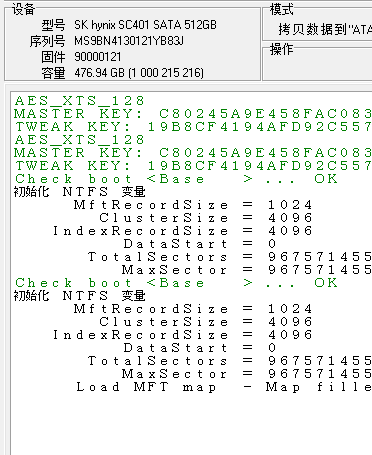Click the 拷贝数据到 ATA mode text
372x455 pixels.
(325, 30)
